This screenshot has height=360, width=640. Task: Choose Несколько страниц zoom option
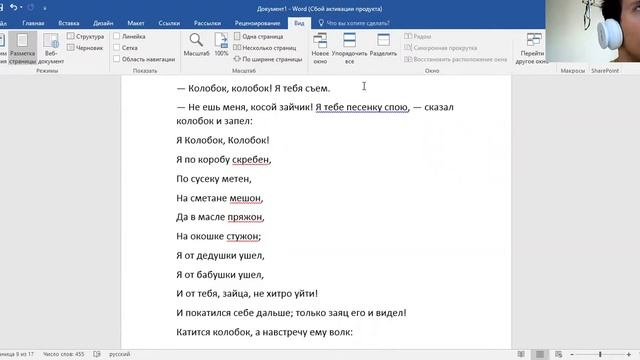click(264, 48)
